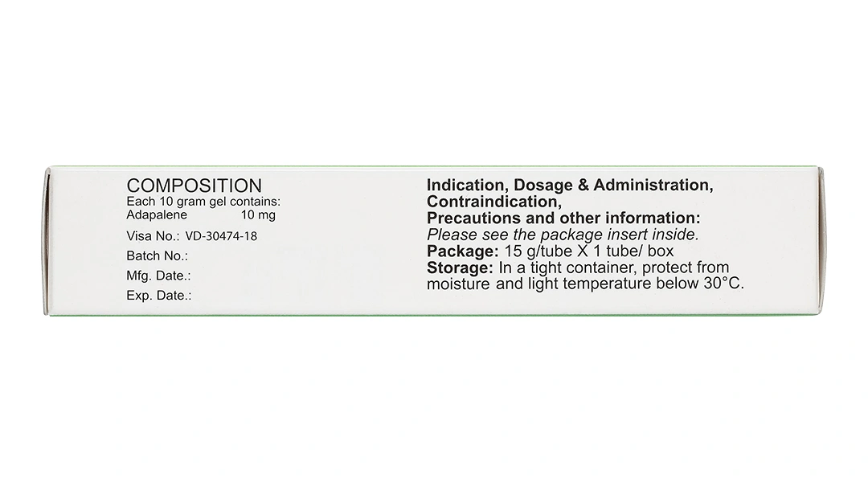
Task: Select the '15 g/tube X 1 tube/ box' text
Action: pyautogui.click(x=583, y=251)
